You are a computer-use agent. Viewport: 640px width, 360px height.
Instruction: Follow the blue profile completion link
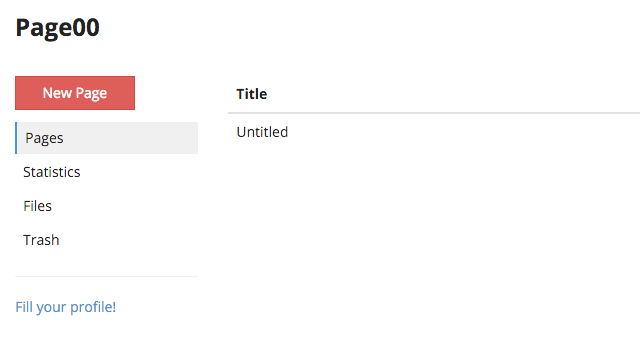(66, 307)
